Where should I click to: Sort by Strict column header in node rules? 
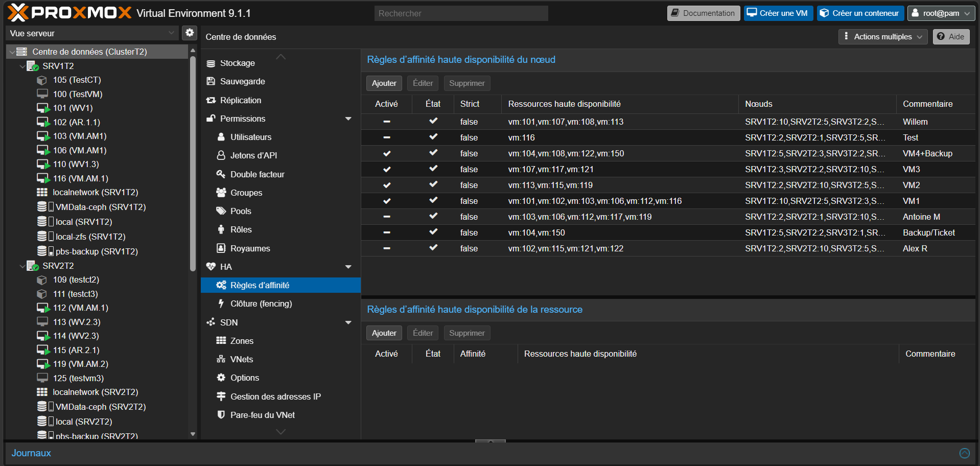pyautogui.click(x=477, y=104)
